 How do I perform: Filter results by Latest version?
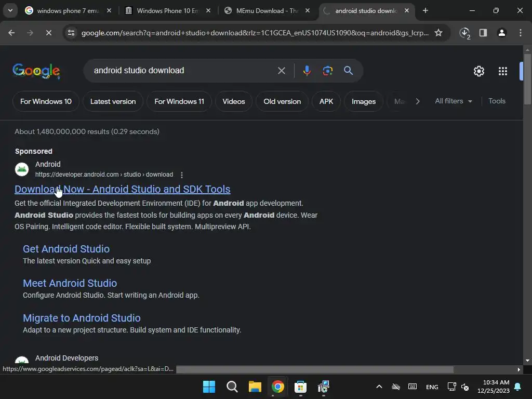[113, 101]
